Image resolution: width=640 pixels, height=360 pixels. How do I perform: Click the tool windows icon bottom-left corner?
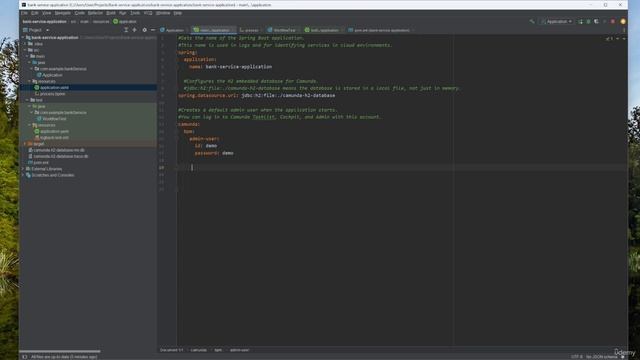[24, 357]
